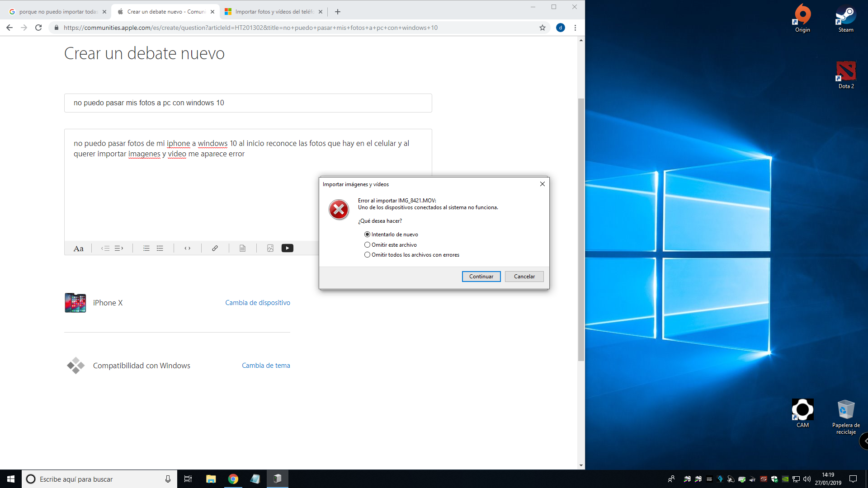Image resolution: width=868 pixels, height=488 pixels.
Task: Open Chrome from the Windows taskbar
Action: pyautogui.click(x=233, y=479)
